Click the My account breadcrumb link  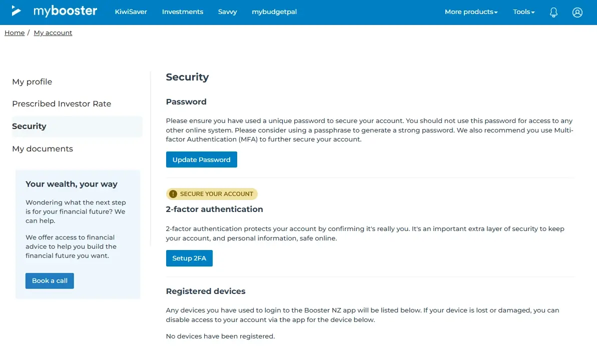[53, 32]
